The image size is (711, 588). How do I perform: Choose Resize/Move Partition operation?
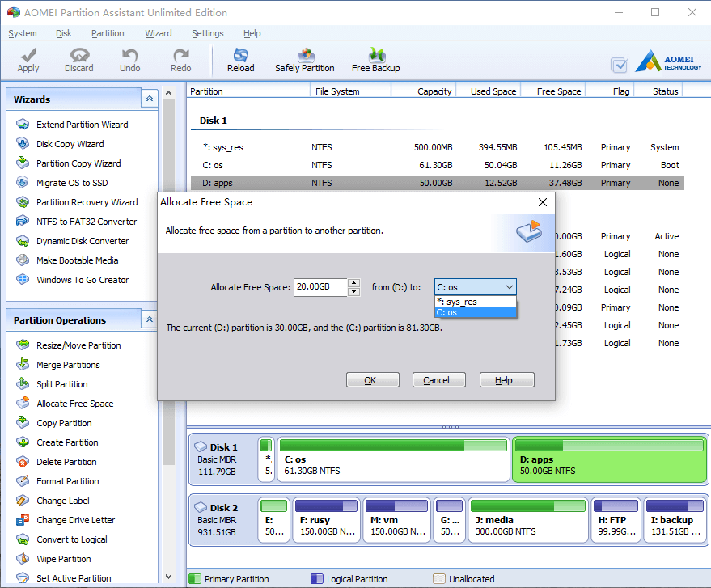coord(78,345)
